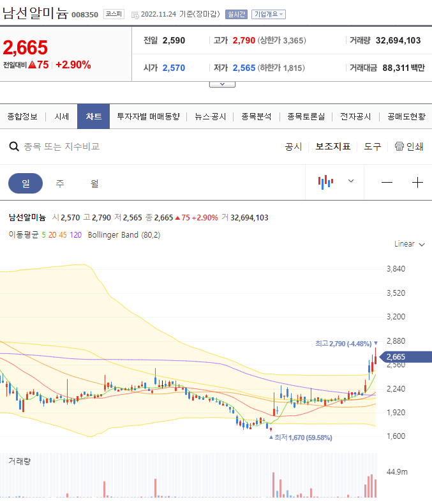
Task: Click the 최고 2,790 high marker
Action: point(346,344)
